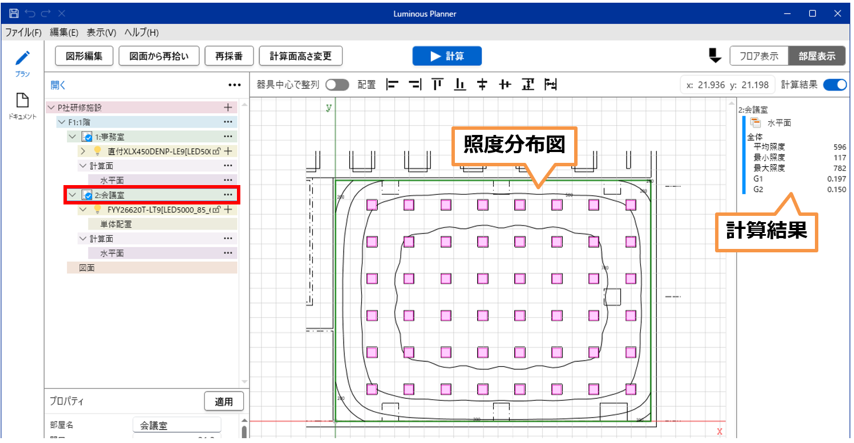Turn off the 計算結果 toggle
This screenshot has width=854, height=443.
click(834, 85)
